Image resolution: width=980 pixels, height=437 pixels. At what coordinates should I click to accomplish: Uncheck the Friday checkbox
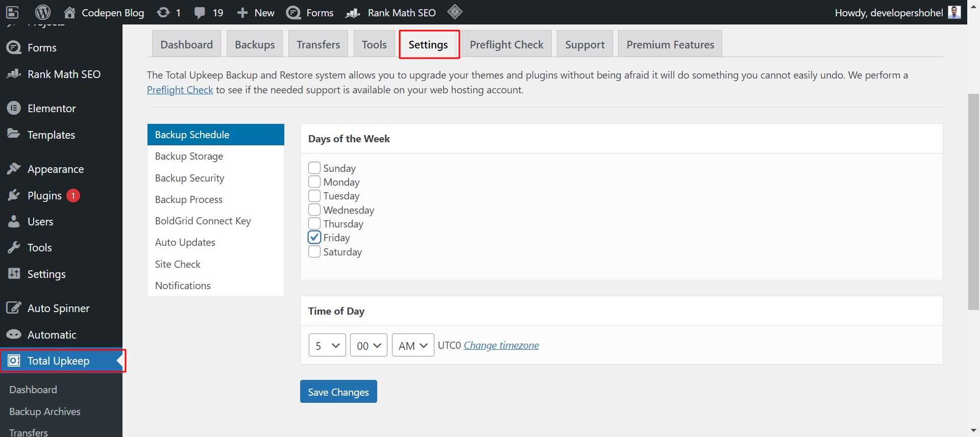coord(314,238)
